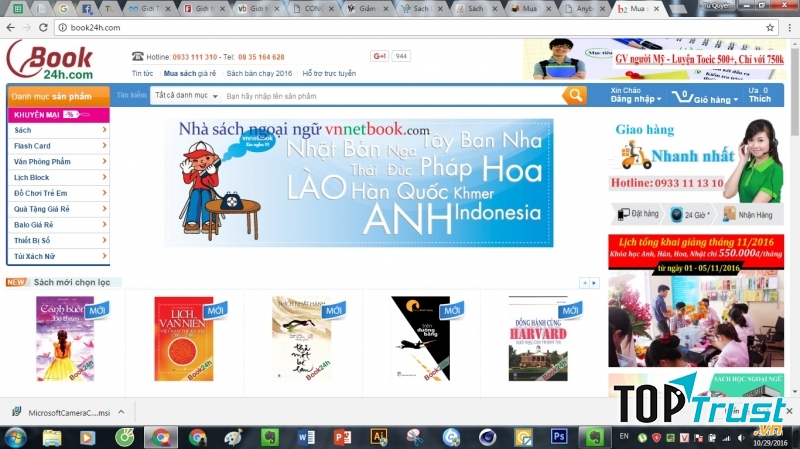Click the Danh mục sản phẩm header
The image size is (800, 449).
click(58, 96)
